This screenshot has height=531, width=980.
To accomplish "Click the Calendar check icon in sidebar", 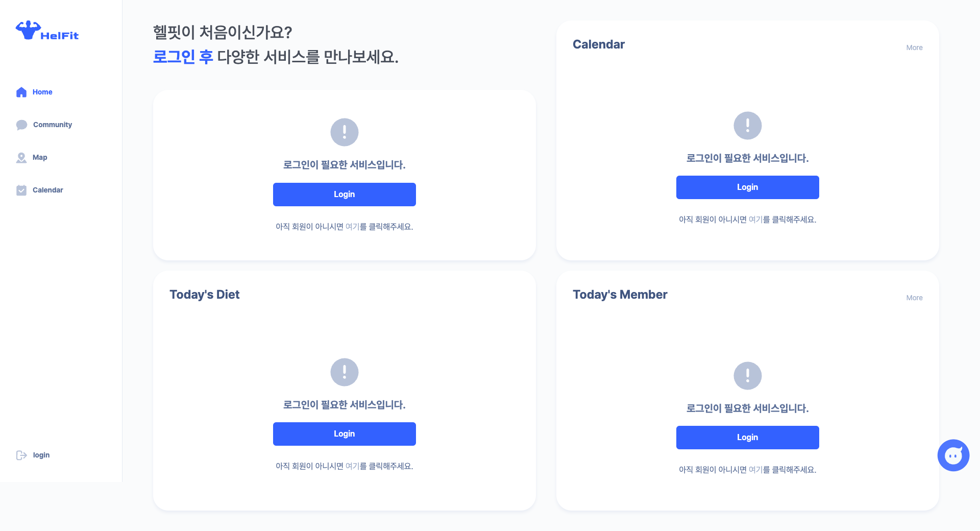I will tap(21, 190).
